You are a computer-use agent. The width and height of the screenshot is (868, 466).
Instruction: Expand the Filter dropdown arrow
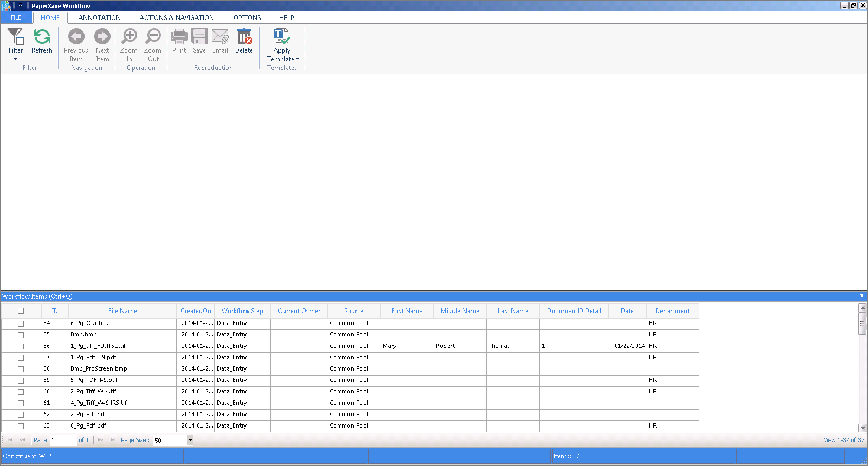tap(16, 59)
